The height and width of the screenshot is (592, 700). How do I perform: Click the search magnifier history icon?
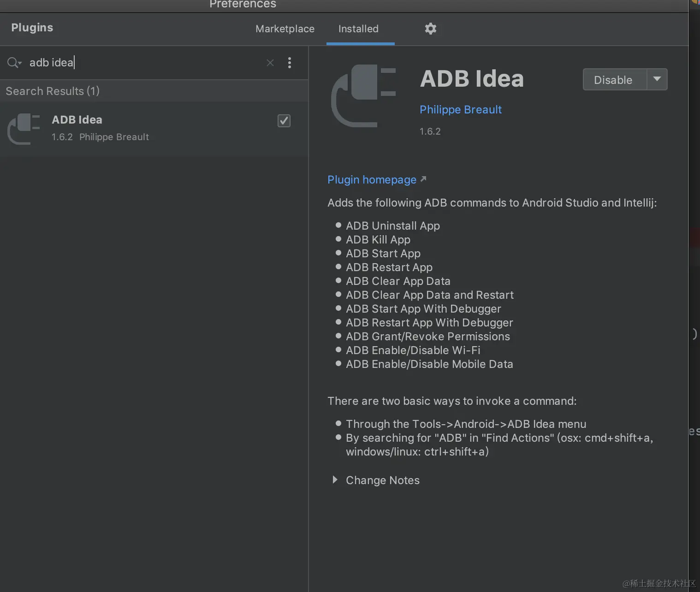pyautogui.click(x=14, y=63)
